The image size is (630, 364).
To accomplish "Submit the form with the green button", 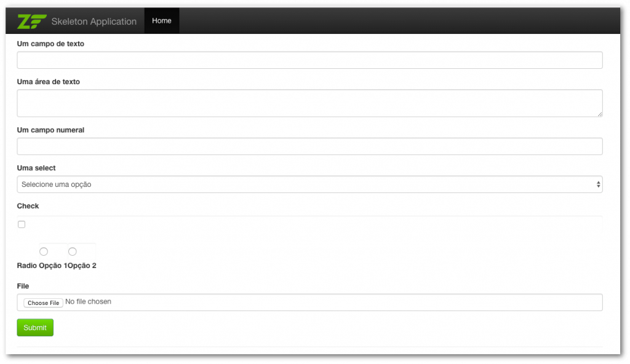I will pos(35,328).
